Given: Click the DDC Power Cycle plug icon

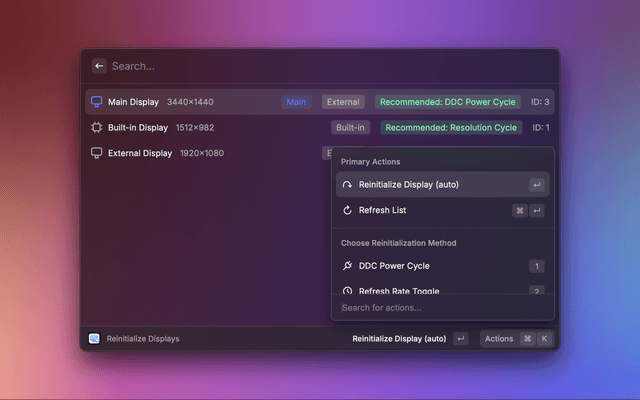Looking at the screenshot, I should pos(348,266).
